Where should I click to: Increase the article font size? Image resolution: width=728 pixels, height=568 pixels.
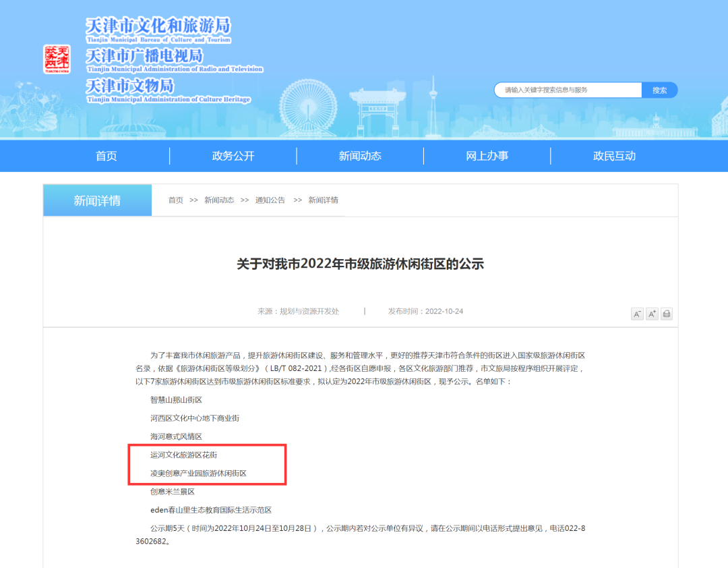pos(651,314)
